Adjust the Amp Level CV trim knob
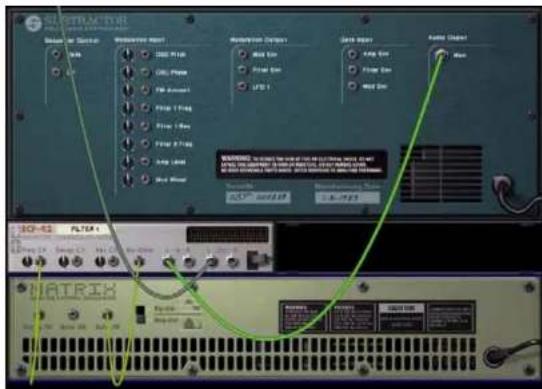 coord(128,161)
